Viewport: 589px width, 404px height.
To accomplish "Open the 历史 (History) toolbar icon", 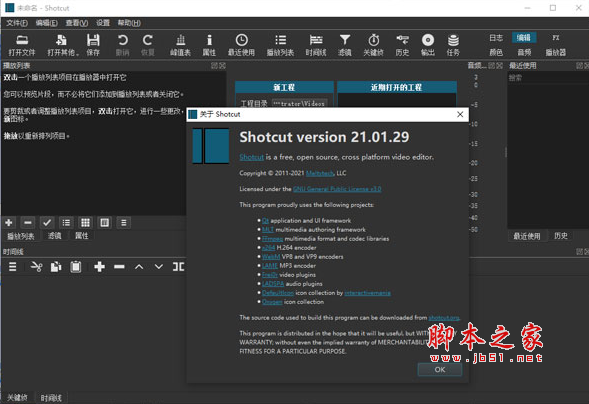I will (x=402, y=45).
